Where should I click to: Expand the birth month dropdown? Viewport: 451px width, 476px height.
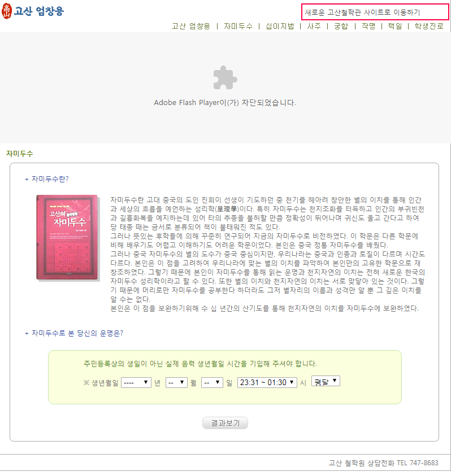[x=176, y=382]
